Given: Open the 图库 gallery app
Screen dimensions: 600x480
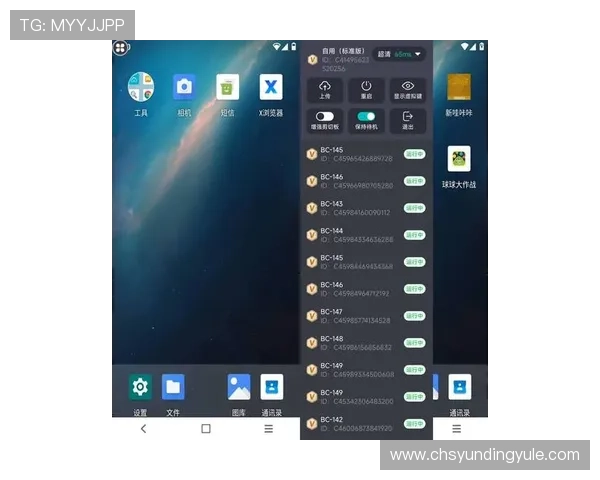Looking at the screenshot, I should pos(238,387).
